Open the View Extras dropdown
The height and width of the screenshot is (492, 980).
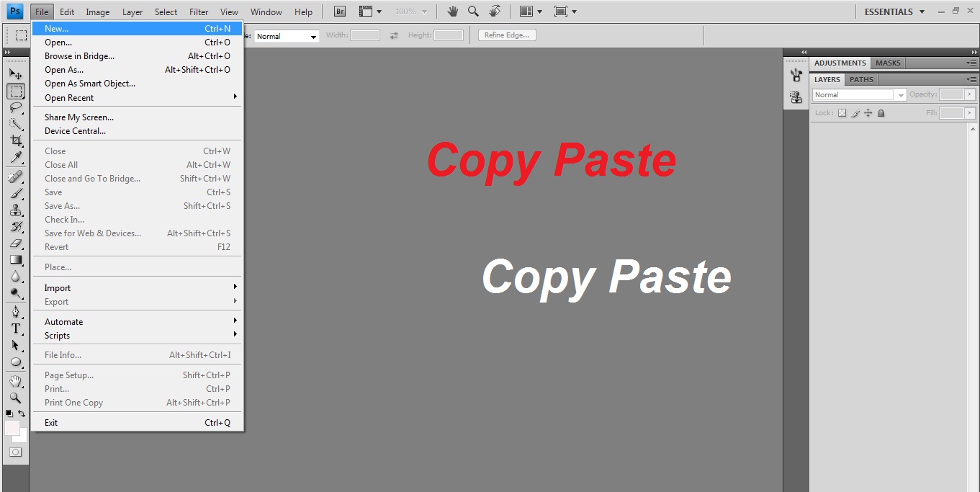point(370,12)
